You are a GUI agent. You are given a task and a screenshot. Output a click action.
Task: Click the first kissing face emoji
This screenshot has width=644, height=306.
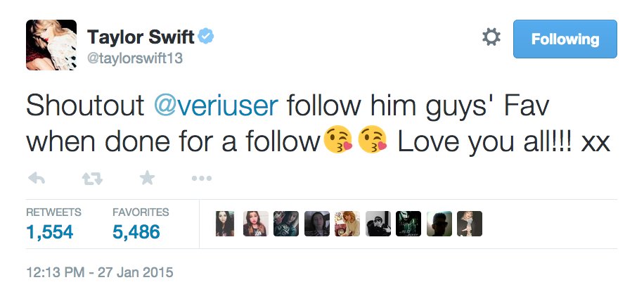[337, 142]
